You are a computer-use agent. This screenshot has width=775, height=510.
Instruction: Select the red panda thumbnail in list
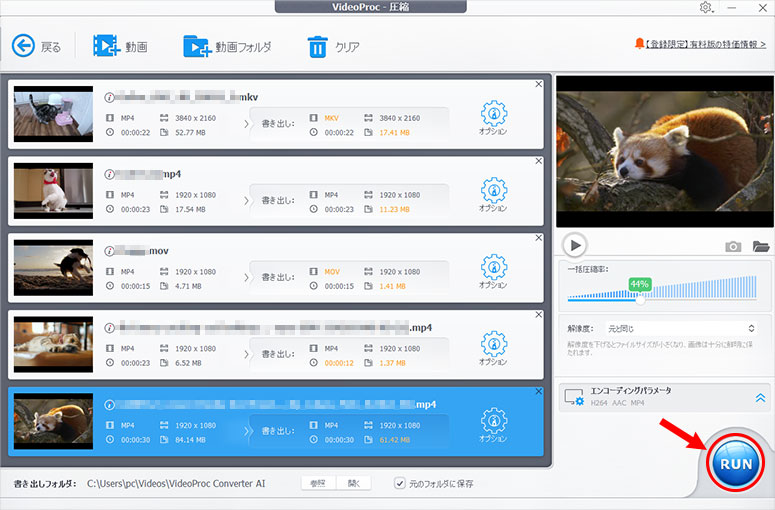click(x=53, y=421)
